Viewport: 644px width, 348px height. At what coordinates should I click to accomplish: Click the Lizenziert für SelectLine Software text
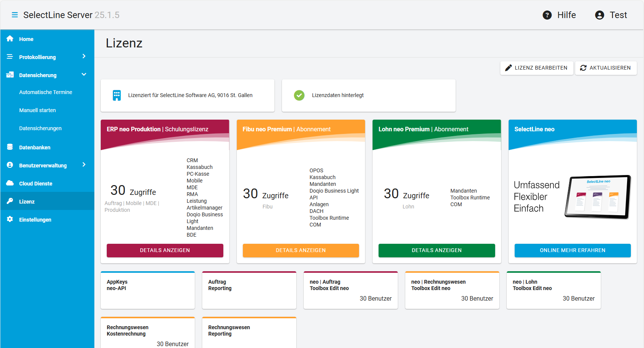(190, 95)
